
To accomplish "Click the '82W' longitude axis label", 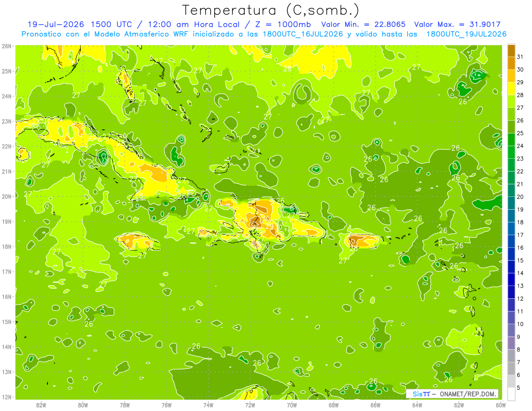I will [x=41, y=404].
